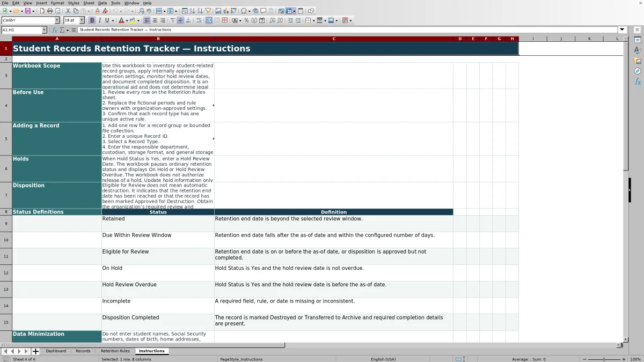
Task: Click the Export as PDF icon
Action: pos(42,11)
